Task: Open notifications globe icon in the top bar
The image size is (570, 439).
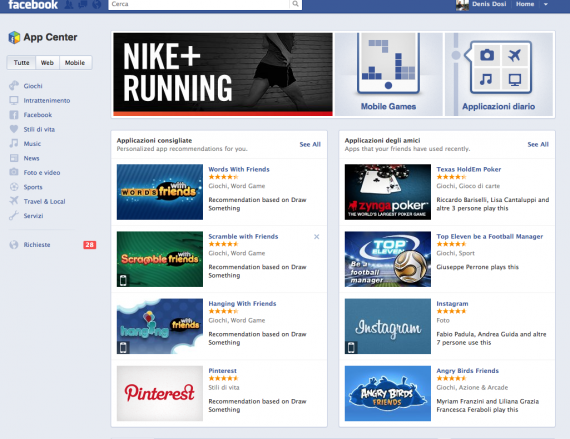Action: point(97,4)
